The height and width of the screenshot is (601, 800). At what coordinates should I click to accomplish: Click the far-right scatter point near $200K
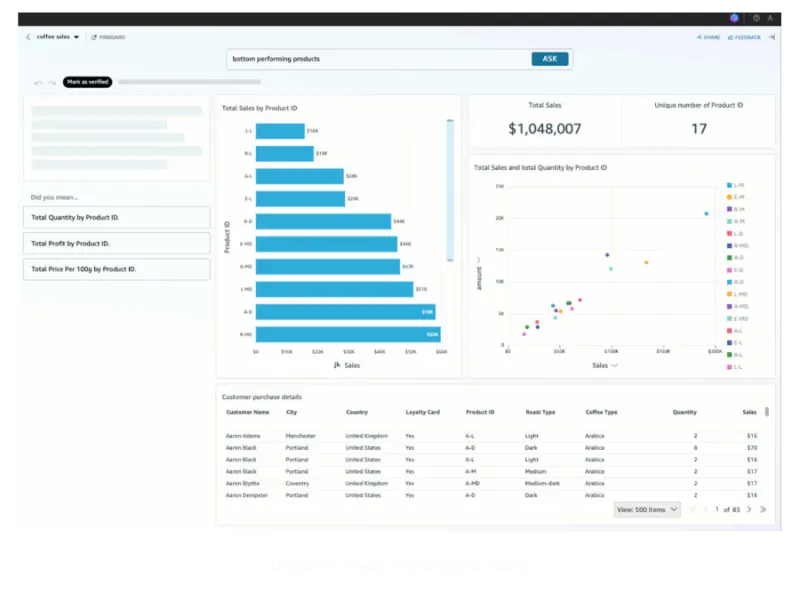pos(706,214)
